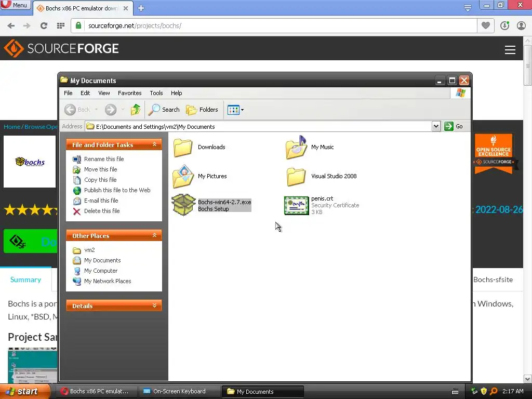Click the Explorer Forward arrow
The height and width of the screenshot is (399, 532).
111,110
